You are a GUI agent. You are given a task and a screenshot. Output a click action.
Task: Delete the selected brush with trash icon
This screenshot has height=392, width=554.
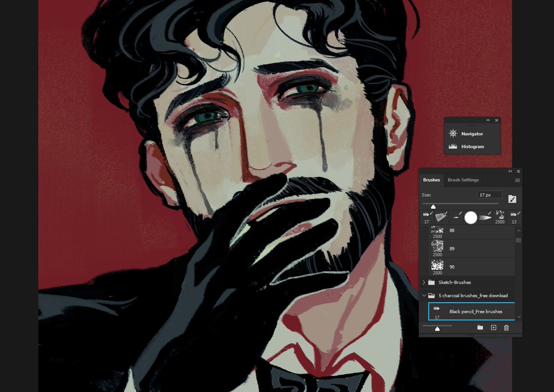(506, 327)
